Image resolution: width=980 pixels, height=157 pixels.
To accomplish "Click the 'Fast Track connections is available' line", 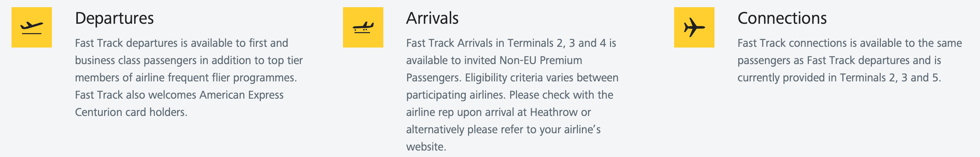I will coord(850,43).
